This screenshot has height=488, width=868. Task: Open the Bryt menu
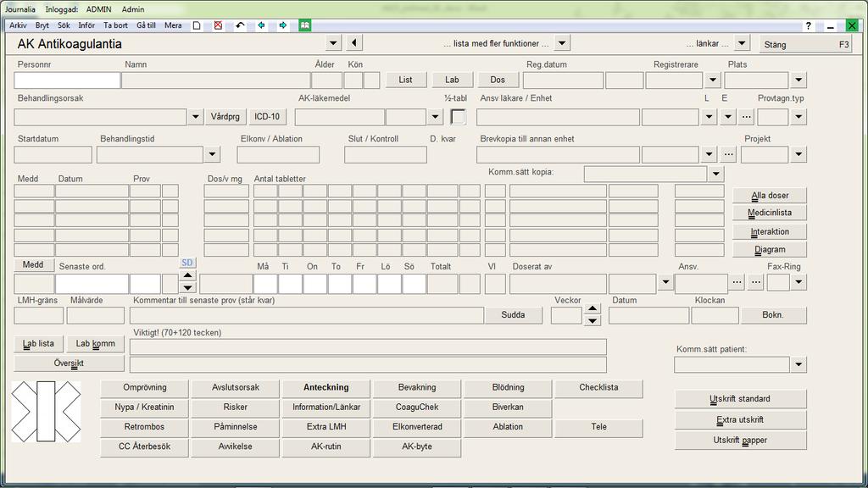coord(42,25)
